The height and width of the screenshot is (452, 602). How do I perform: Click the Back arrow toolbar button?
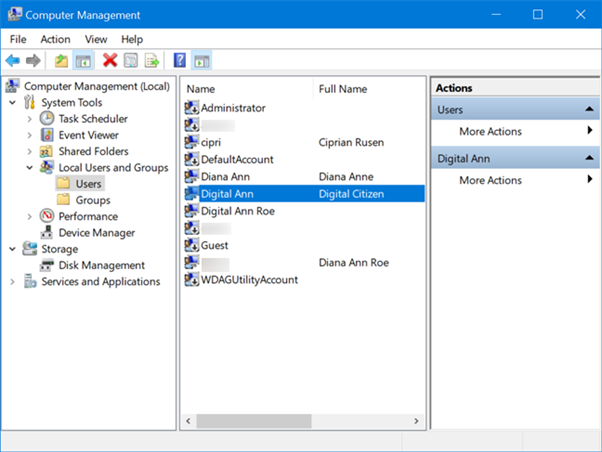coord(13,61)
